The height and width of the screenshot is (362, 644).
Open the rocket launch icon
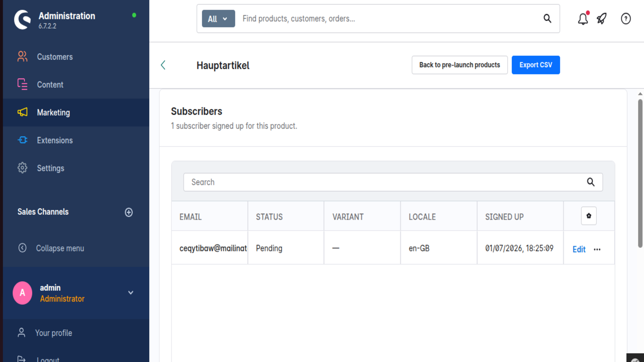(x=602, y=18)
